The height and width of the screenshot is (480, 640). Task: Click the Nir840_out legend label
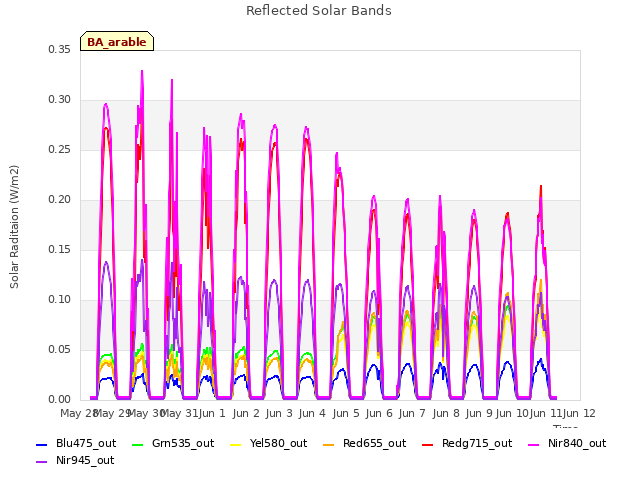[x=577, y=443]
